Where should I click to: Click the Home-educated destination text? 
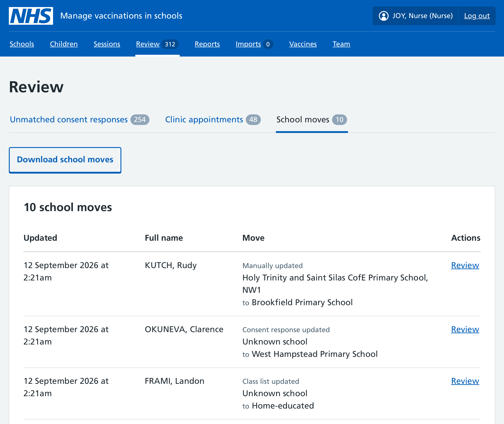pyautogui.click(x=283, y=406)
